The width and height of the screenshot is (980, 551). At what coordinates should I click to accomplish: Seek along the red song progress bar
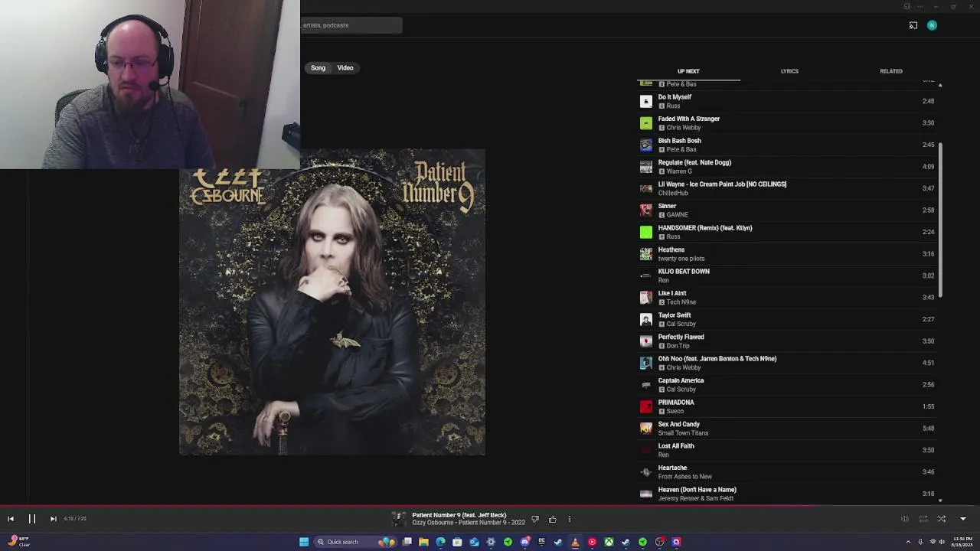click(490, 506)
